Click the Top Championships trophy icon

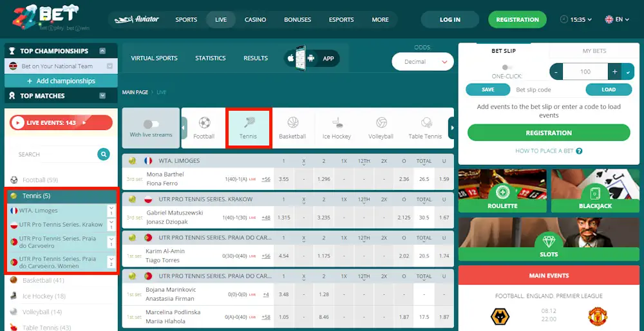tap(12, 51)
